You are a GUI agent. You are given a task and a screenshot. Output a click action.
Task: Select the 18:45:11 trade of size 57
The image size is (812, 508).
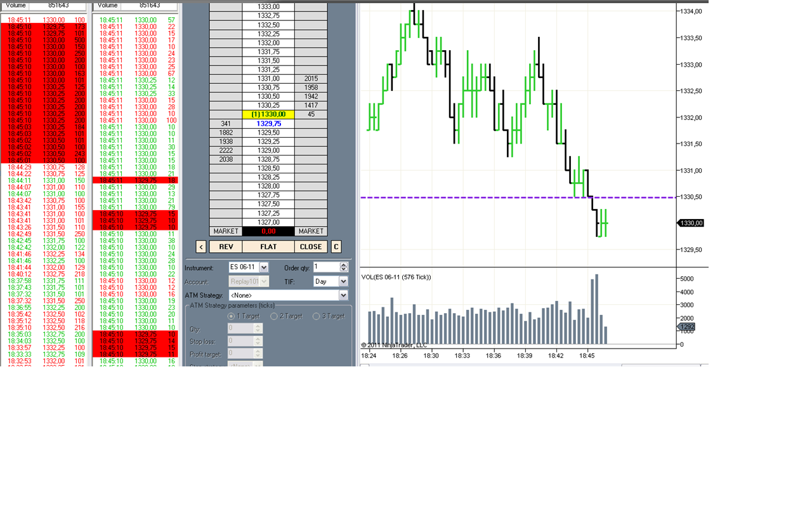point(136,20)
